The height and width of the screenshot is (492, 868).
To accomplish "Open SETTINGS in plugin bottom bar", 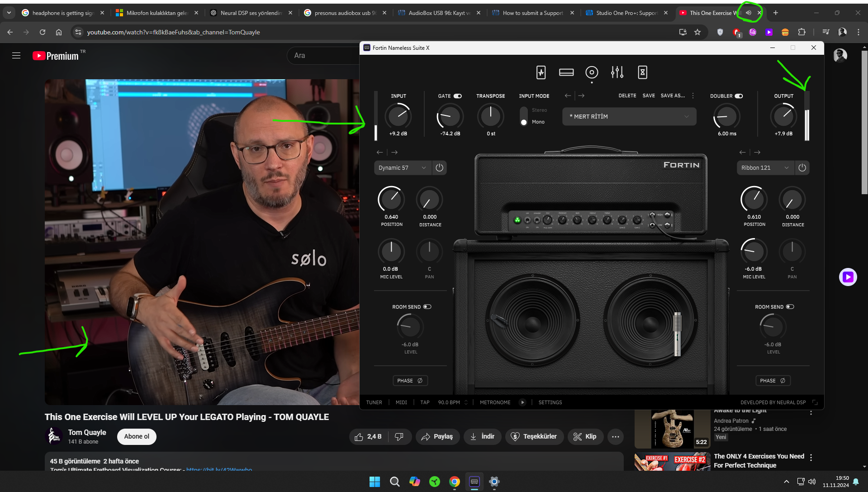I will 550,402.
